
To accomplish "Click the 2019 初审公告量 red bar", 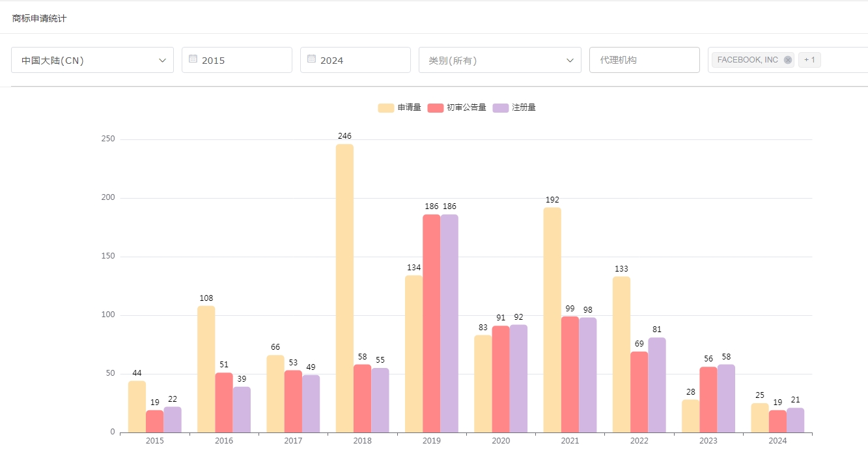I will [x=431, y=323].
